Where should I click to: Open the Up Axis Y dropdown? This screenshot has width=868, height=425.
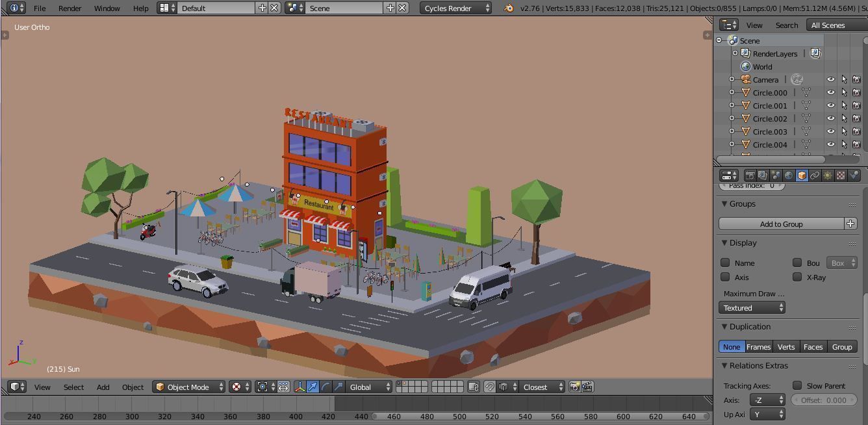(767, 414)
